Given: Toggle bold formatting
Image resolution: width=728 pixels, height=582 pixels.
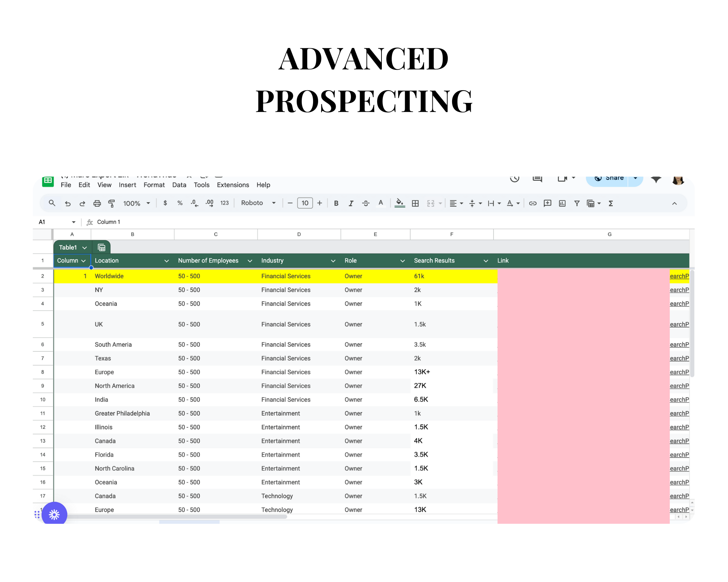Looking at the screenshot, I should tap(336, 203).
